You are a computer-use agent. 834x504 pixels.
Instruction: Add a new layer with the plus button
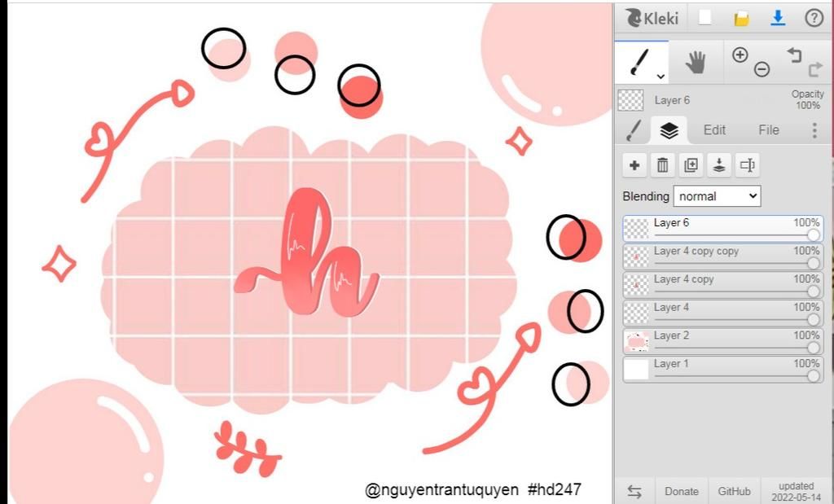pyautogui.click(x=634, y=165)
